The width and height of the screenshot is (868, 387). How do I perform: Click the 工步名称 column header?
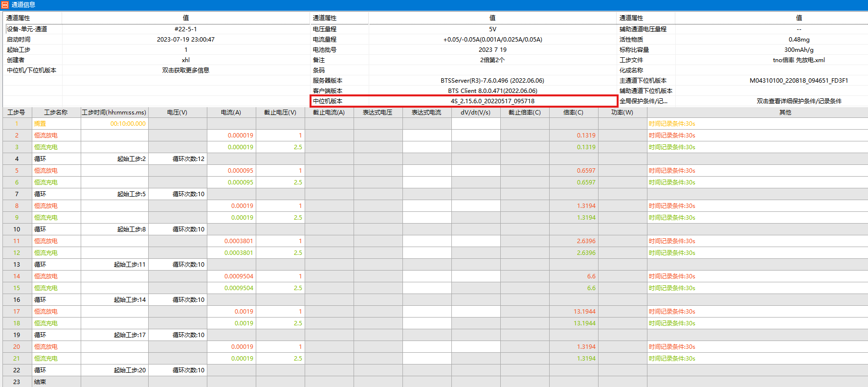tap(56, 113)
